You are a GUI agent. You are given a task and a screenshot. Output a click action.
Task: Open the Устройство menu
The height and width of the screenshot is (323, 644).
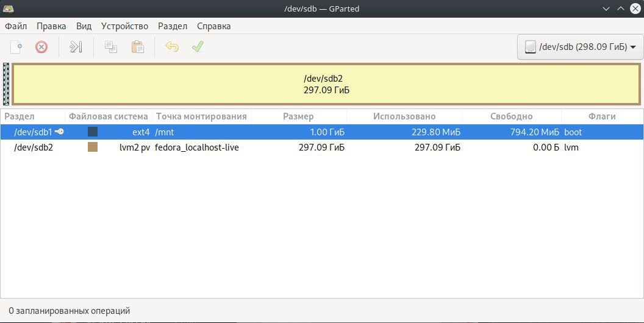[x=125, y=26]
